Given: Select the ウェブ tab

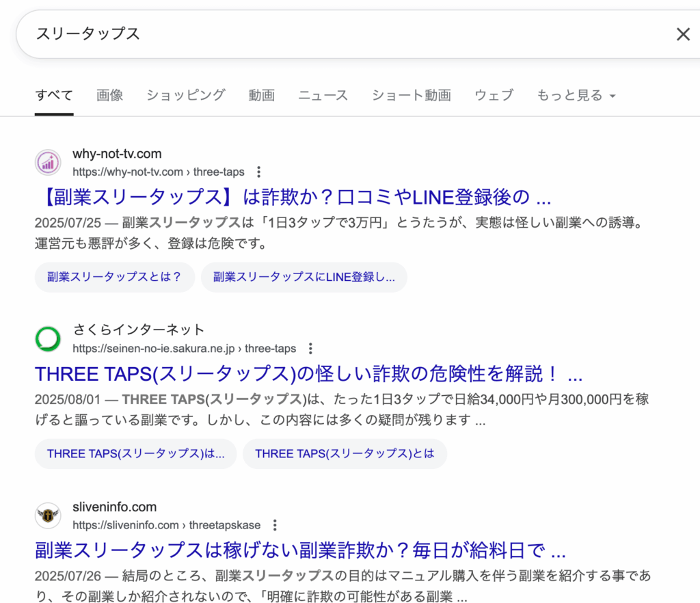Looking at the screenshot, I should coord(494,95).
